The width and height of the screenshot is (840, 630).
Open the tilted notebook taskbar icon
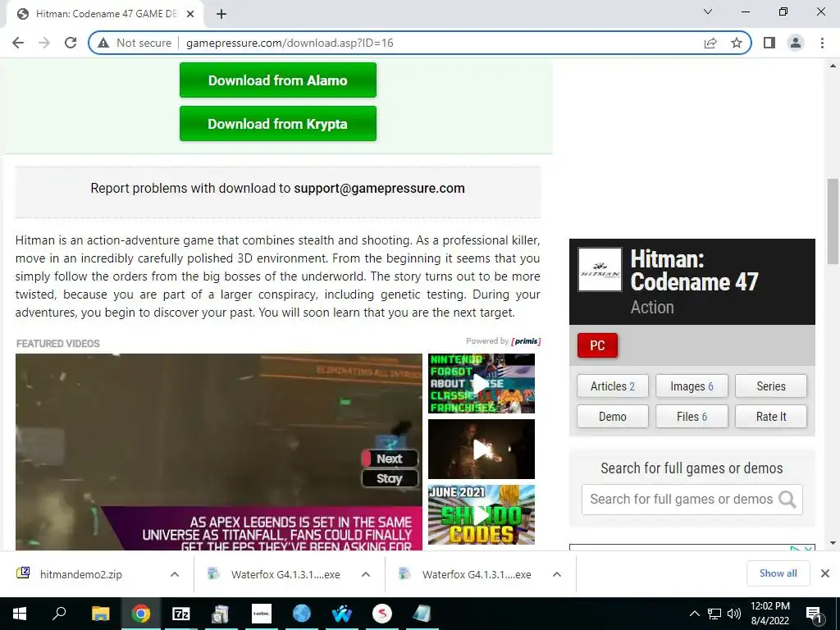pos(422,614)
